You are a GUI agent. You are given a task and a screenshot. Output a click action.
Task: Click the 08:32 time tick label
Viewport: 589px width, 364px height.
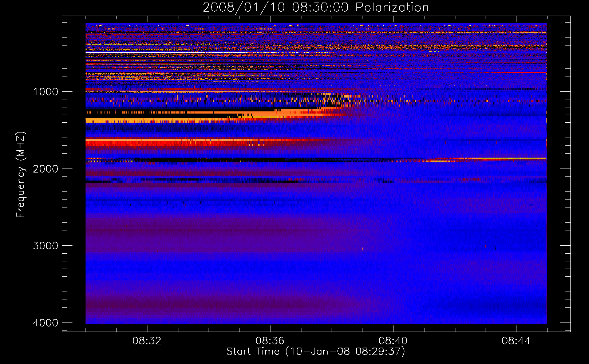point(147,341)
